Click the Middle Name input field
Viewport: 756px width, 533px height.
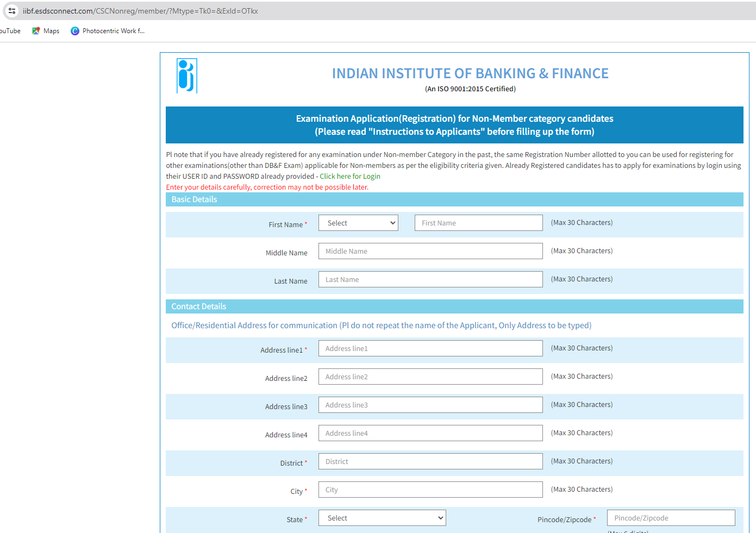click(x=430, y=250)
